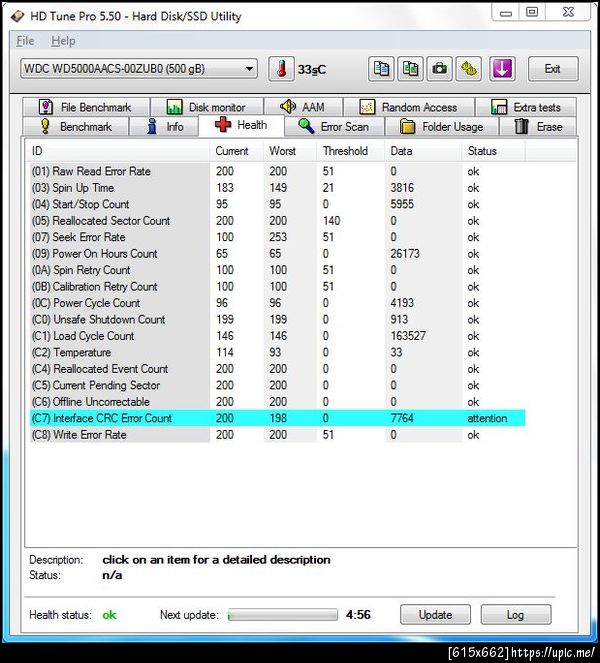Click the Log button
Image resolution: width=600 pixels, height=663 pixels.
(x=515, y=614)
